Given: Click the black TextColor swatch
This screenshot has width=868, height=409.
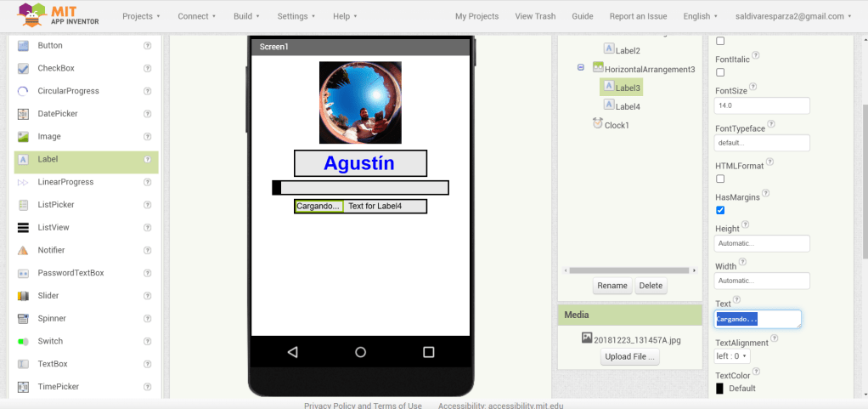Looking at the screenshot, I should [720, 389].
